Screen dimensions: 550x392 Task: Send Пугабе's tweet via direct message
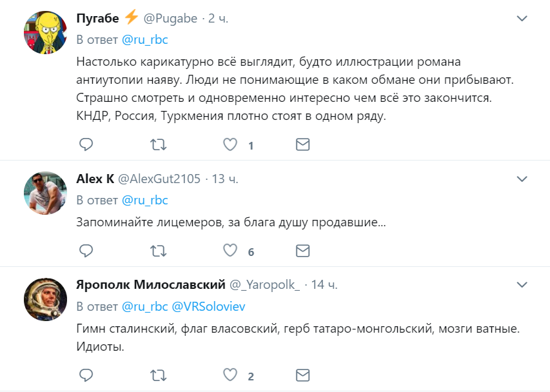[302, 144]
